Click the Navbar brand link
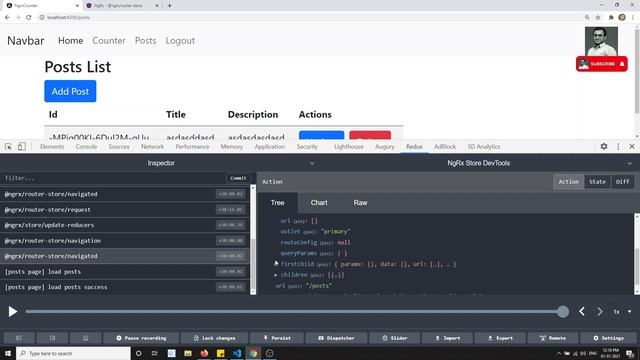The image size is (640, 360). pyautogui.click(x=26, y=41)
